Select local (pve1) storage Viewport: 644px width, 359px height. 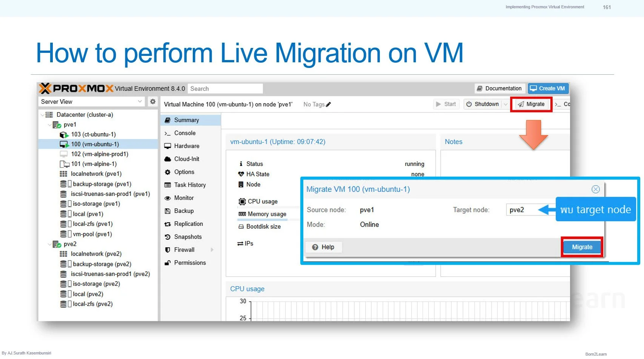[88, 214]
